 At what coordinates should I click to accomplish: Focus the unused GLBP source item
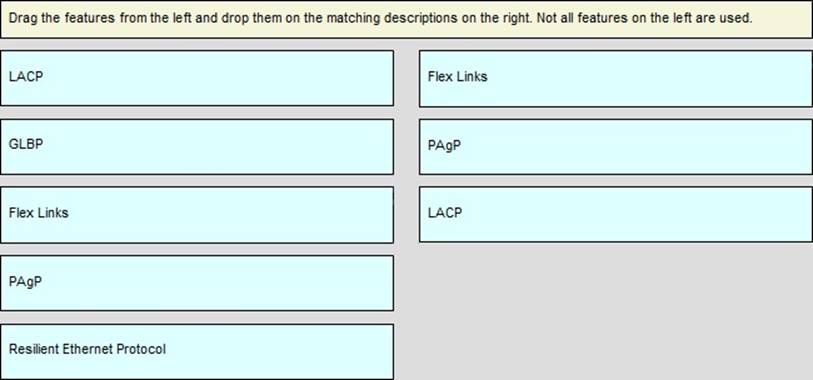click(197, 147)
